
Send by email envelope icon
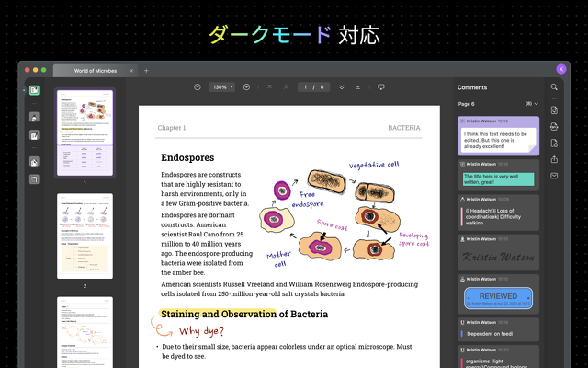click(554, 176)
